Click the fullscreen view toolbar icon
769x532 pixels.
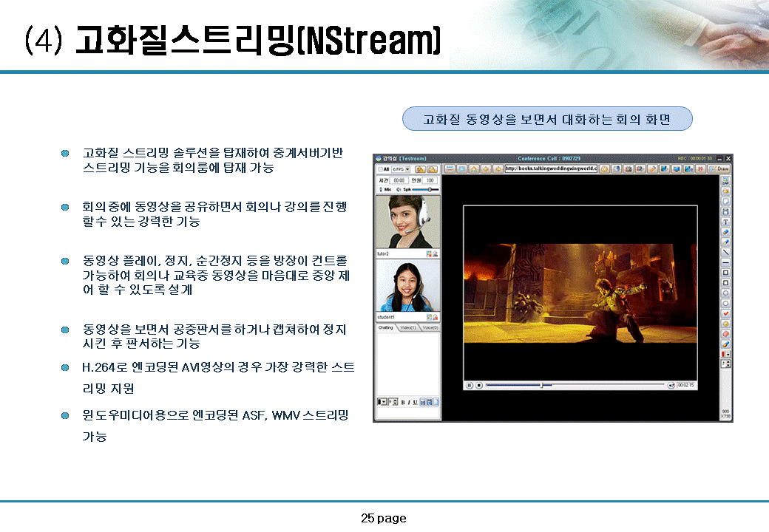tap(461, 169)
